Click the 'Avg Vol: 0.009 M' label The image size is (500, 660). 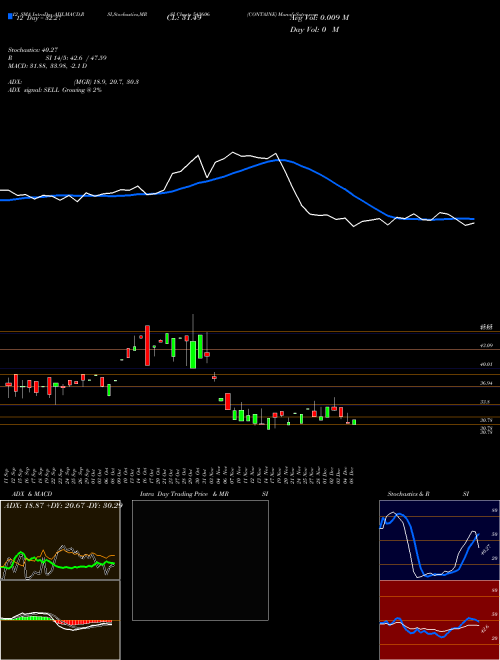click(x=319, y=18)
